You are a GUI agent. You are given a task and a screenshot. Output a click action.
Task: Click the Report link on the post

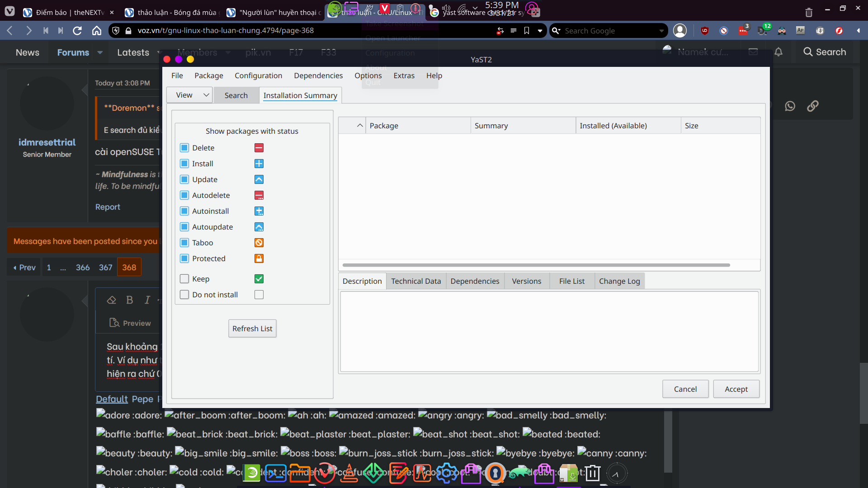coord(108,206)
